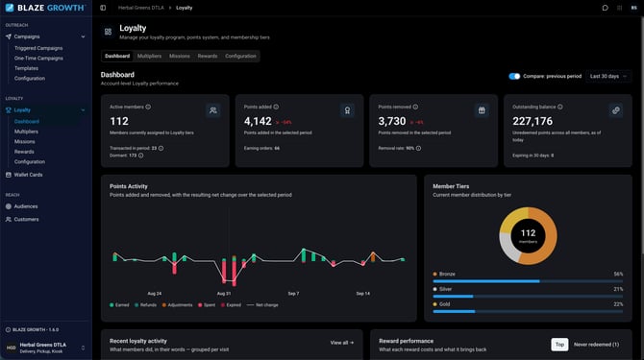The image size is (644, 360).
Task: Switch to the Rewards tab
Action: 208,56
